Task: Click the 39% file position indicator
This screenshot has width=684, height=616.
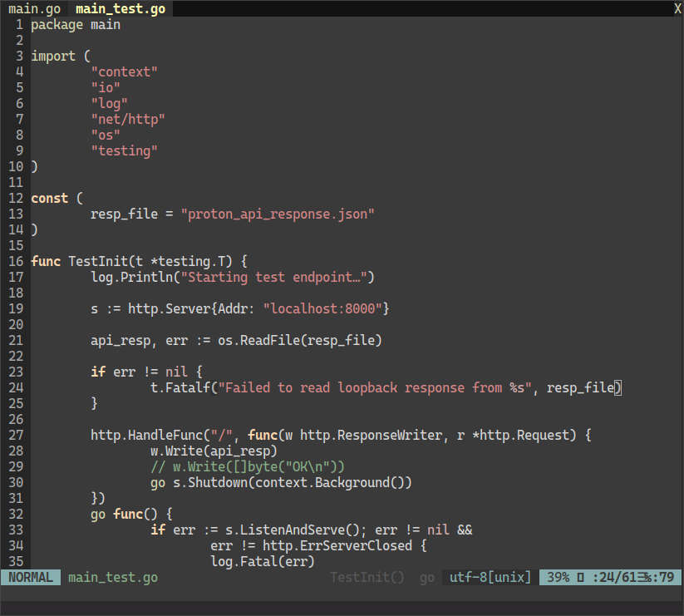Action: tap(558, 577)
